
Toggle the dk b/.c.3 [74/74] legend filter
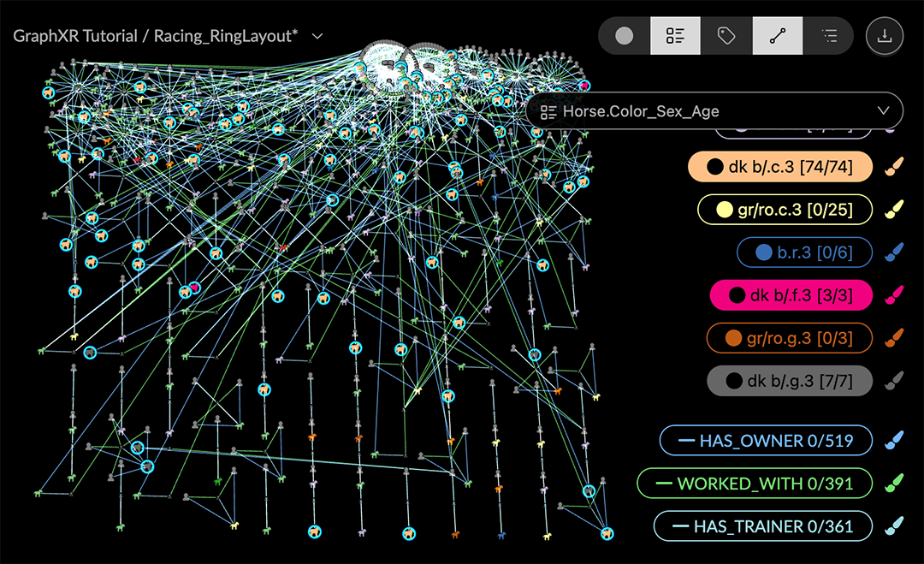780,168
